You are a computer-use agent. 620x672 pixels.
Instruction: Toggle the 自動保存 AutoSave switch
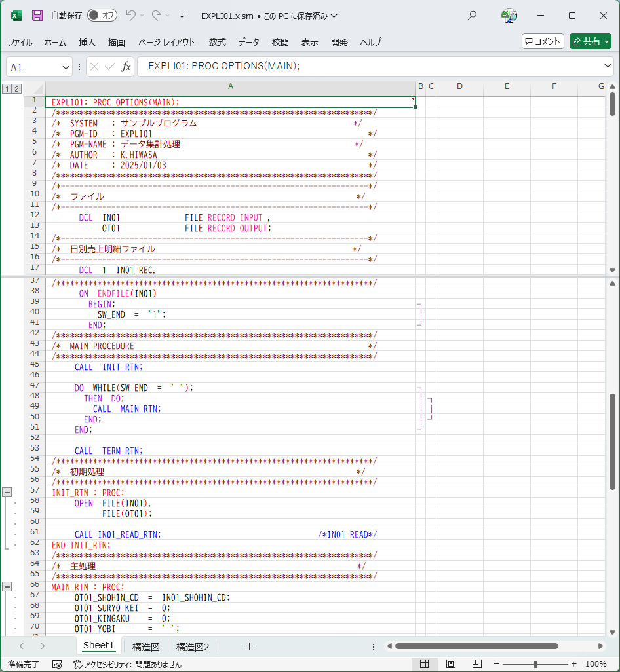click(102, 16)
